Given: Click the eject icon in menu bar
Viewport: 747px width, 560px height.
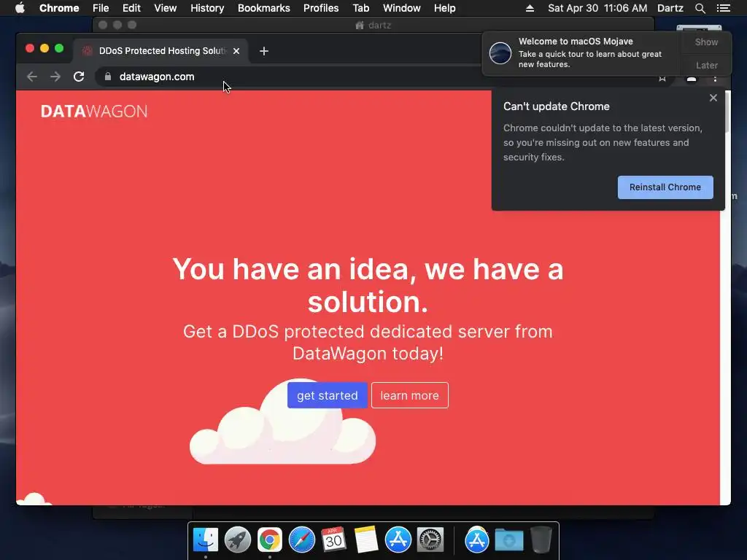Looking at the screenshot, I should [530, 8].
